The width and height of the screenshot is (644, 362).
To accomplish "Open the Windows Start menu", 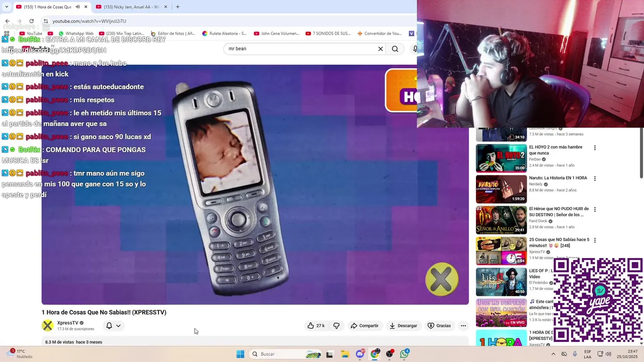I will tap(240, 354).
